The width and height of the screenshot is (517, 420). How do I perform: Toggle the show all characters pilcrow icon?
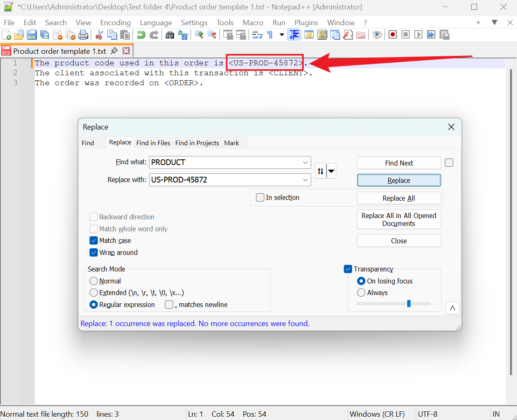pos(270,35)
